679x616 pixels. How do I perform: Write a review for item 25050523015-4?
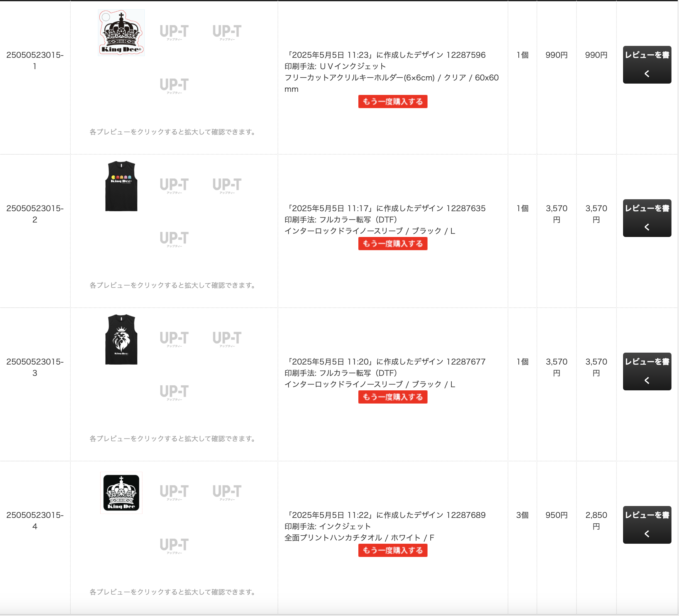[x=647, y=525]
